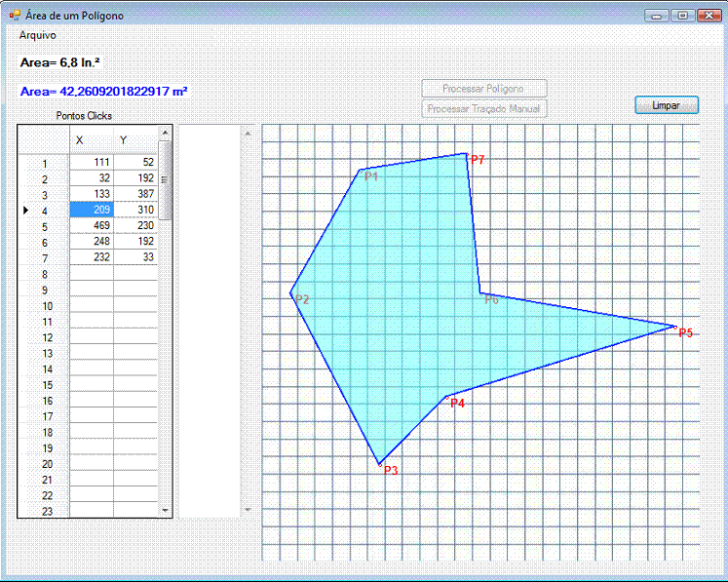Minimize the Área de um Polígono window
728x582 pixels.
point(657,16)
